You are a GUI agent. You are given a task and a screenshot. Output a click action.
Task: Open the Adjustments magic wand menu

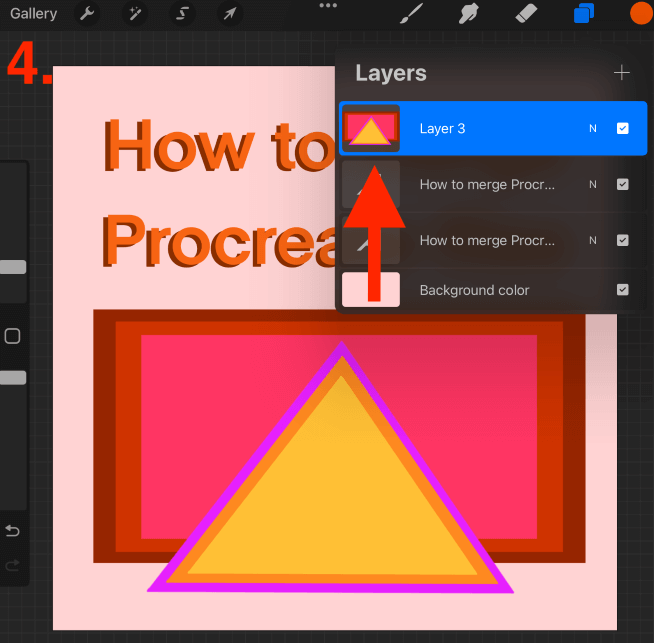pos(135,14)
